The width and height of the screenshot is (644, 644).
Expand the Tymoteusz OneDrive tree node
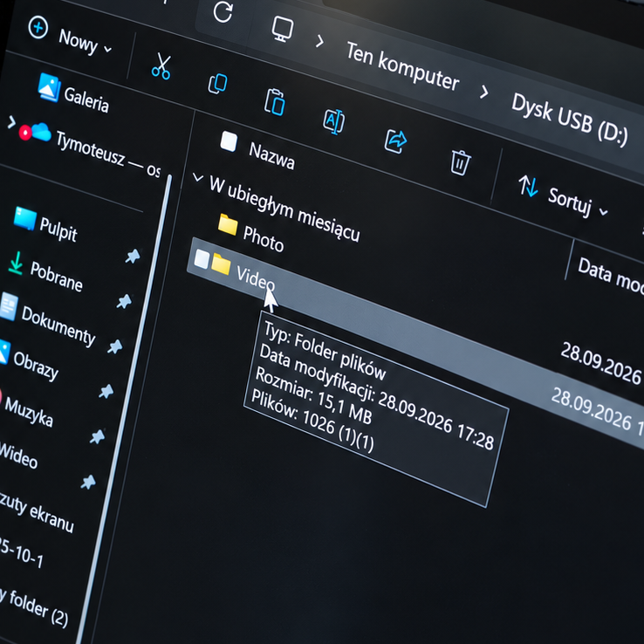pyautogui.click(x=11, y=122)
